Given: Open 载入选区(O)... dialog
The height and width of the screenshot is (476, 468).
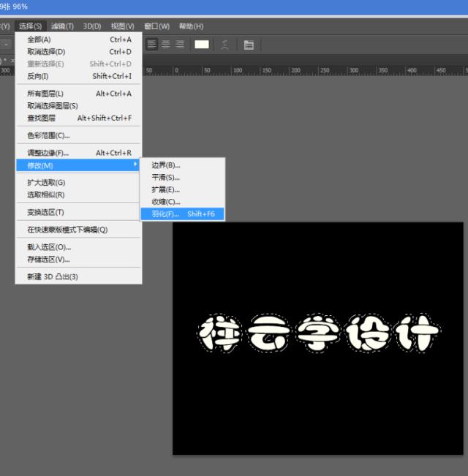Looking at the screenshot, I should (x=78, y=247).
